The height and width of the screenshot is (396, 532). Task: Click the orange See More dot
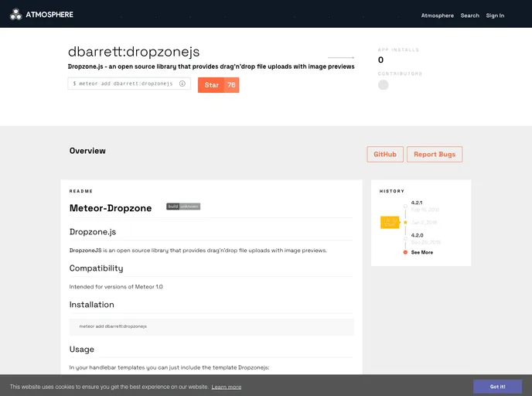coord(405,252)
